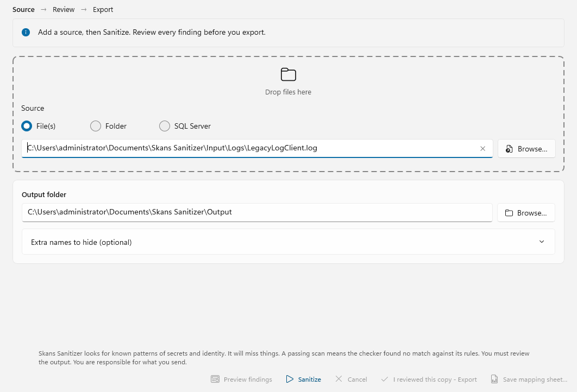Browse for a source file
Viewport: 577px width, 392px height.
pyautogui.click(x=526, y=149)
